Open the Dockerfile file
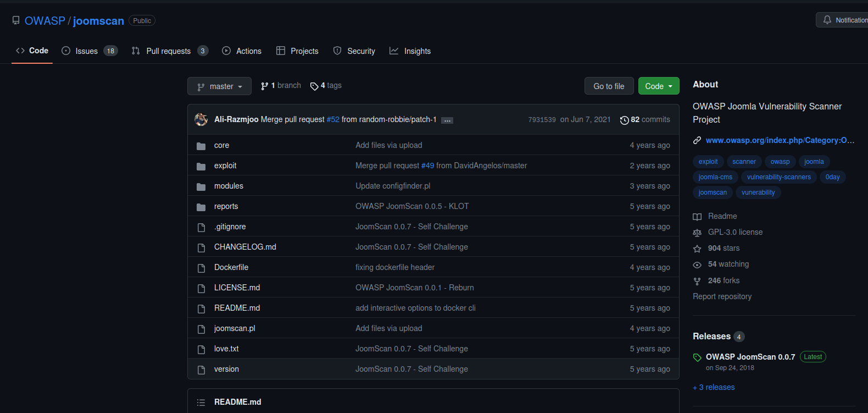868x413 pixels. (x=231, y=267)
